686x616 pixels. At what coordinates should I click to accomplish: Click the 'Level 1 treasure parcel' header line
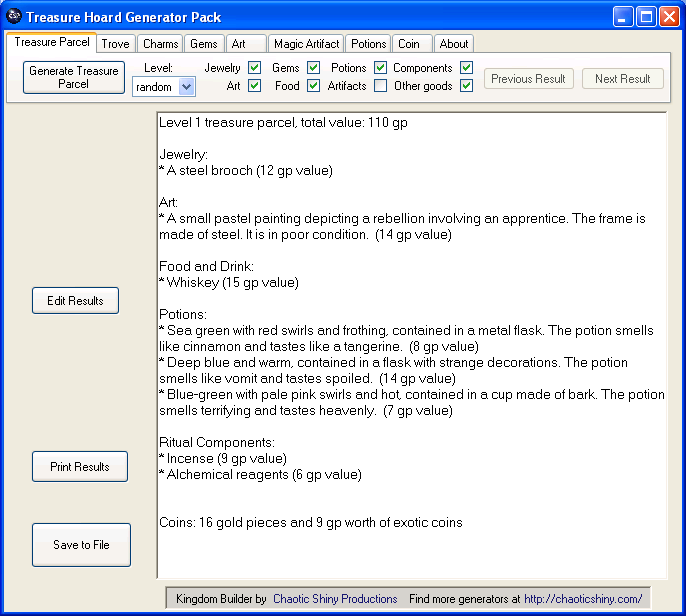(284, 122)
